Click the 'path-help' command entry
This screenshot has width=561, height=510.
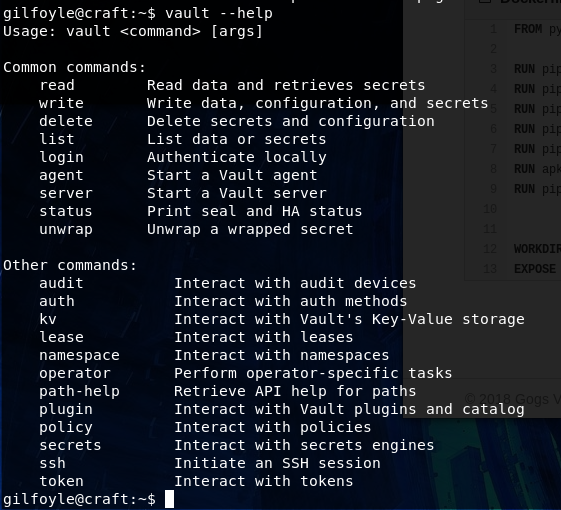coord(79,391)
